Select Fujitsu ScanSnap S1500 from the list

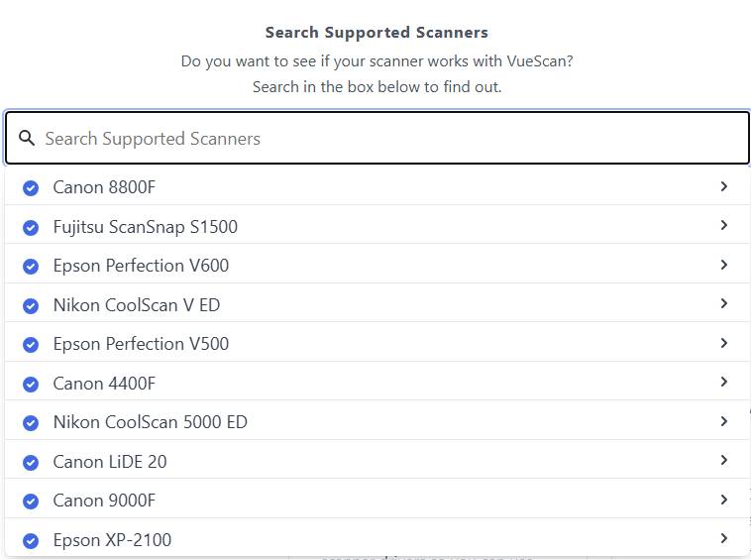pos(145,227)
